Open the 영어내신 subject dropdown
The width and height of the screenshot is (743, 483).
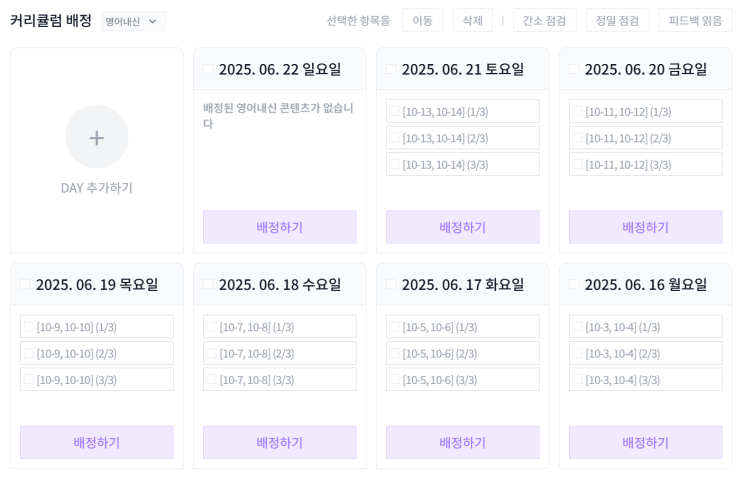pos(133,21)
